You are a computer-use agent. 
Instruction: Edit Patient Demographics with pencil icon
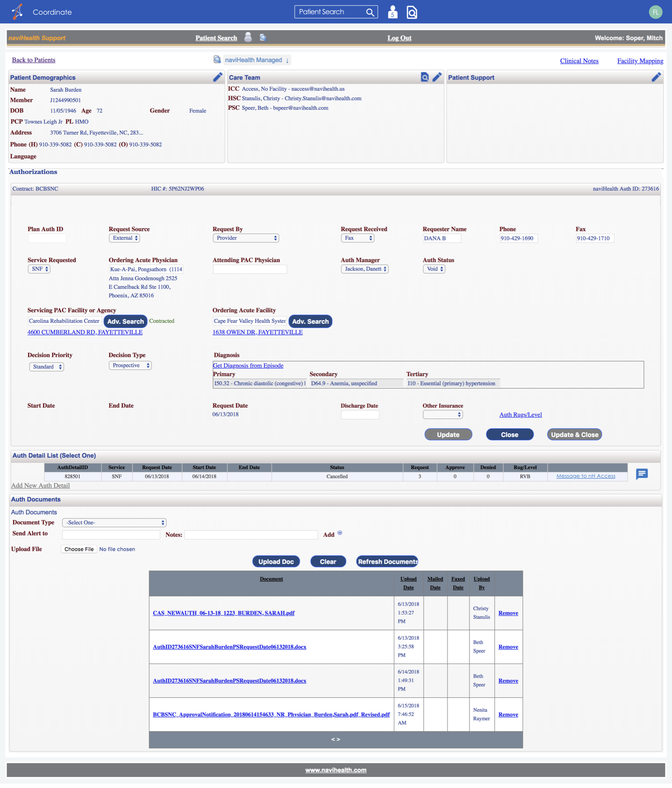pyautogui.click(x=218, y=77)
